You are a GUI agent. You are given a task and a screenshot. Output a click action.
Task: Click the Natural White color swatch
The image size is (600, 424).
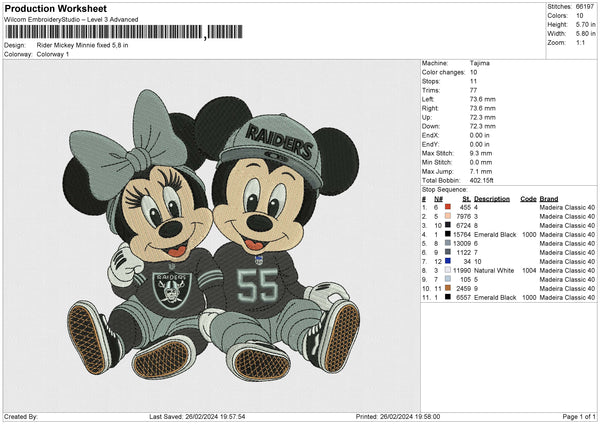(x=448, y=270)
